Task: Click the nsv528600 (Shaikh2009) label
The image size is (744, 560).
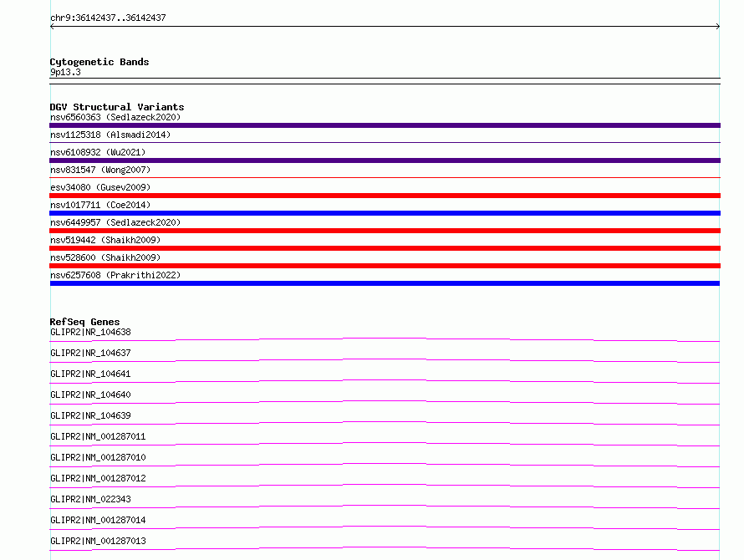Action: click(x=105, y=257)
